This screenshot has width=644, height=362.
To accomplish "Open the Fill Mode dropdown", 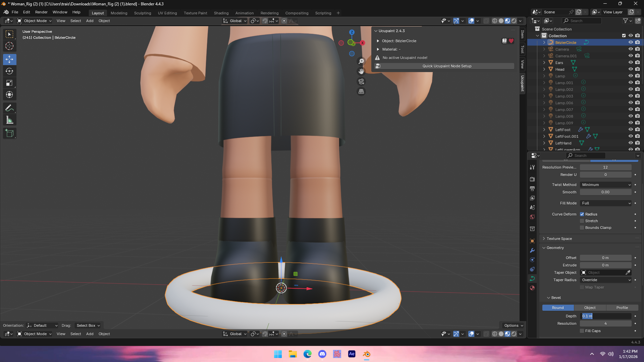I will point(606,203).
